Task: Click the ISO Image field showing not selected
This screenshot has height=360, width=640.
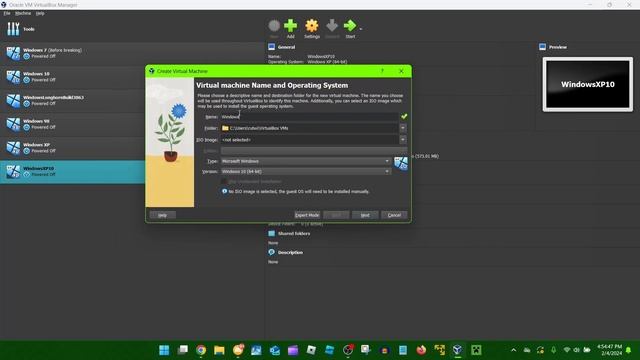Action: click(309, 140)
